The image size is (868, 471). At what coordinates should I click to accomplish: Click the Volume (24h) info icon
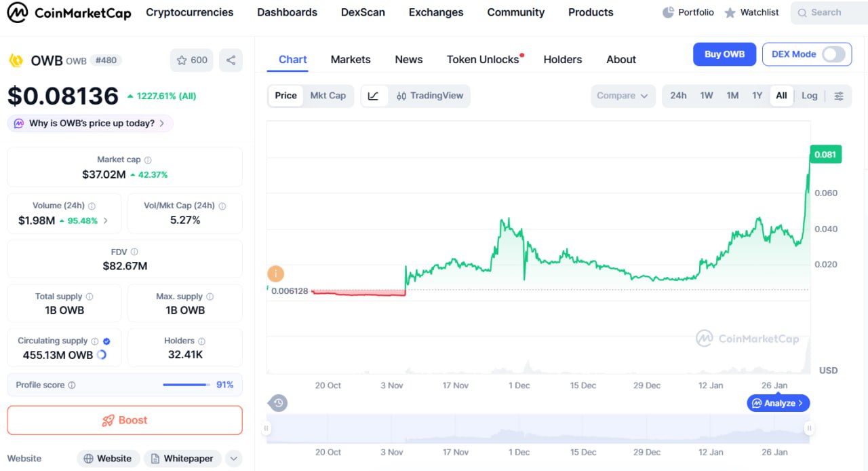coord(92,206)
